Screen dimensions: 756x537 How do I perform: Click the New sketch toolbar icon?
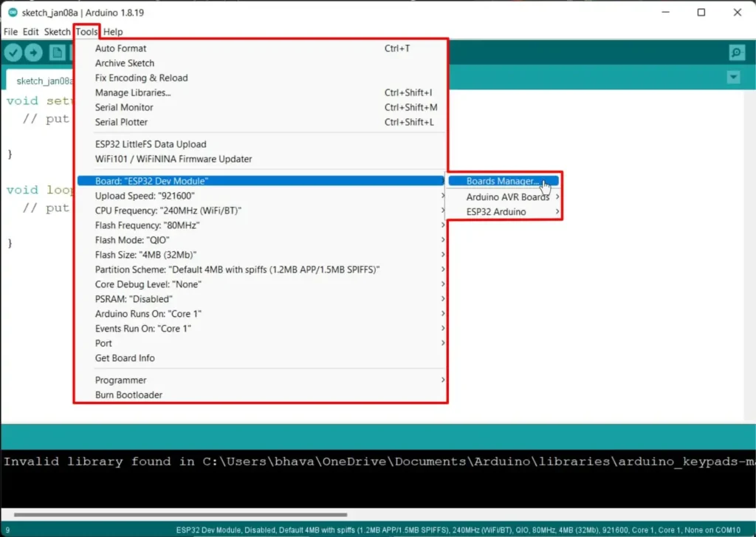pyautogui.click(x=56, y=52)
